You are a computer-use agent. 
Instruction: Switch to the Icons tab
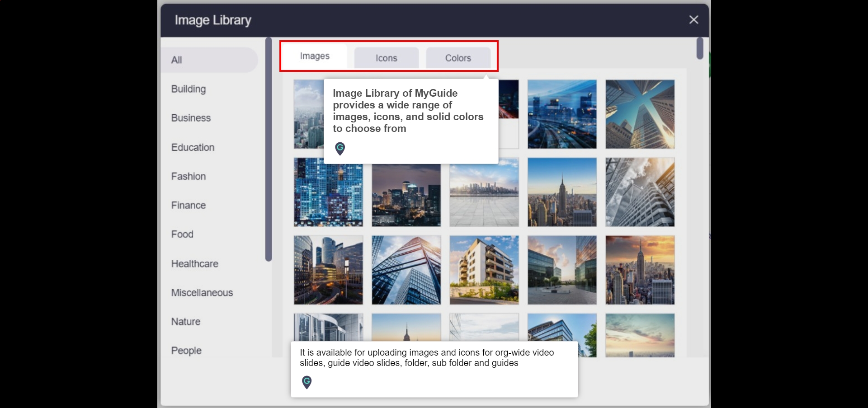pyautogui.click(x=386, y=58)
